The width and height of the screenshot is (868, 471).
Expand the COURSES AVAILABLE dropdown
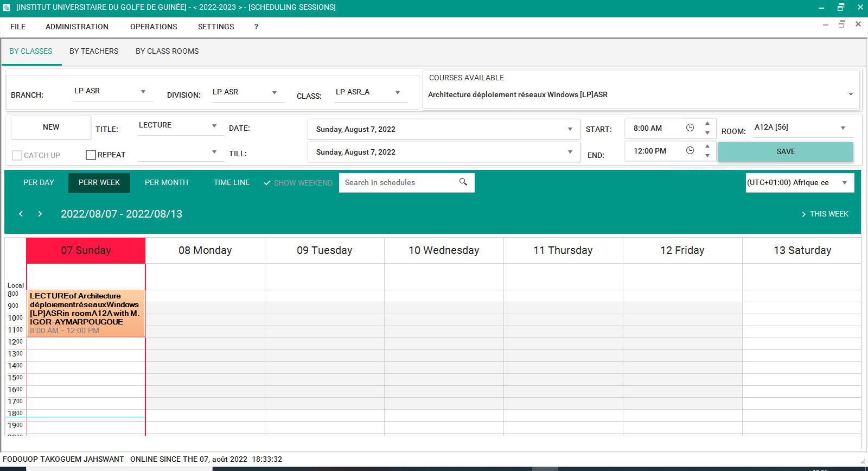[x=851, y=94]
